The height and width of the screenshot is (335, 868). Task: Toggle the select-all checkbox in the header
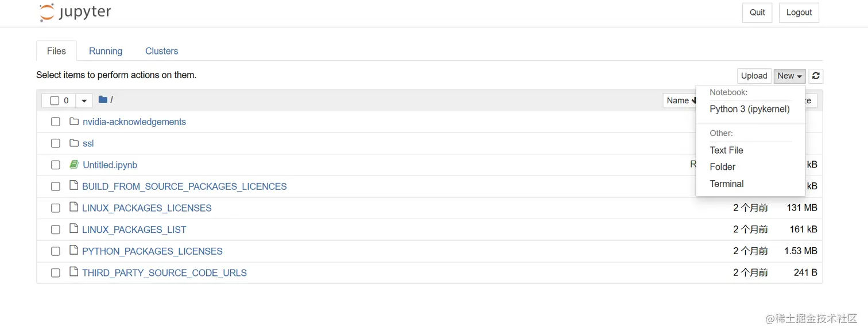[55, 101]
